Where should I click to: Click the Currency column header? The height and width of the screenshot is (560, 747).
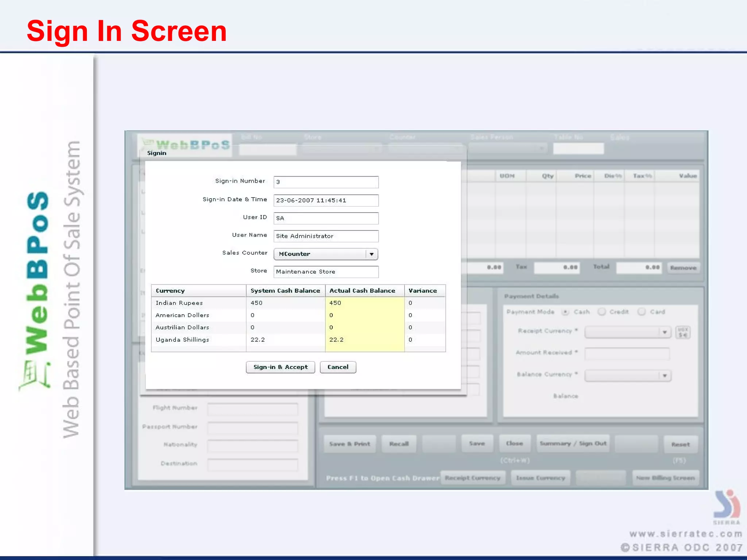tap(199, 291)
